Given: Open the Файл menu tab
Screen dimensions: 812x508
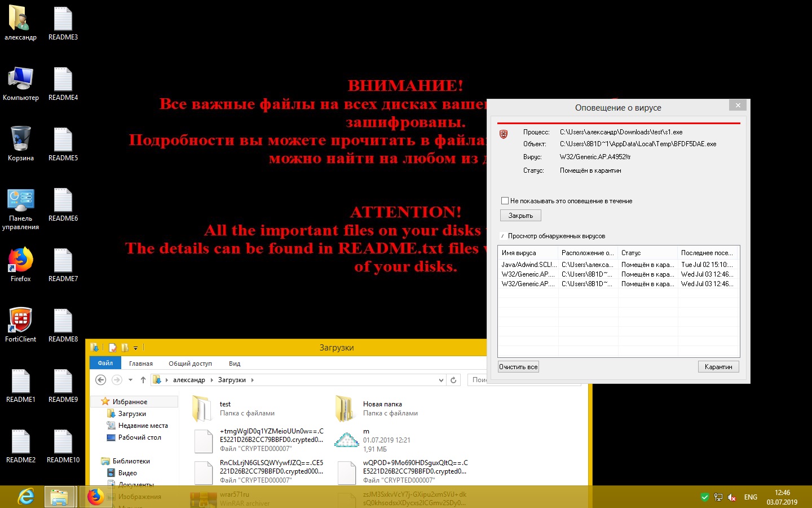Looking at the screenshot, I should 105,363.
